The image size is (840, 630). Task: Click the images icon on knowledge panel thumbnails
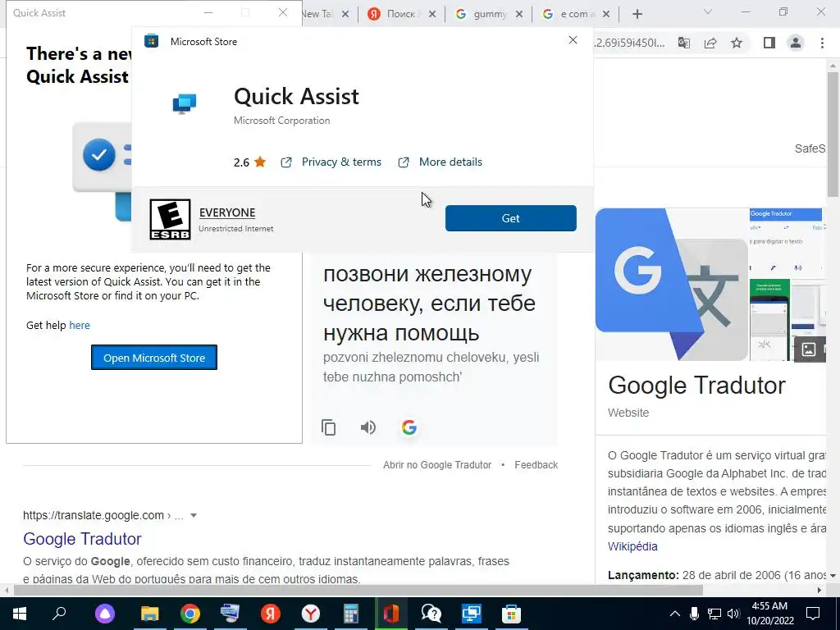(808, 349)
